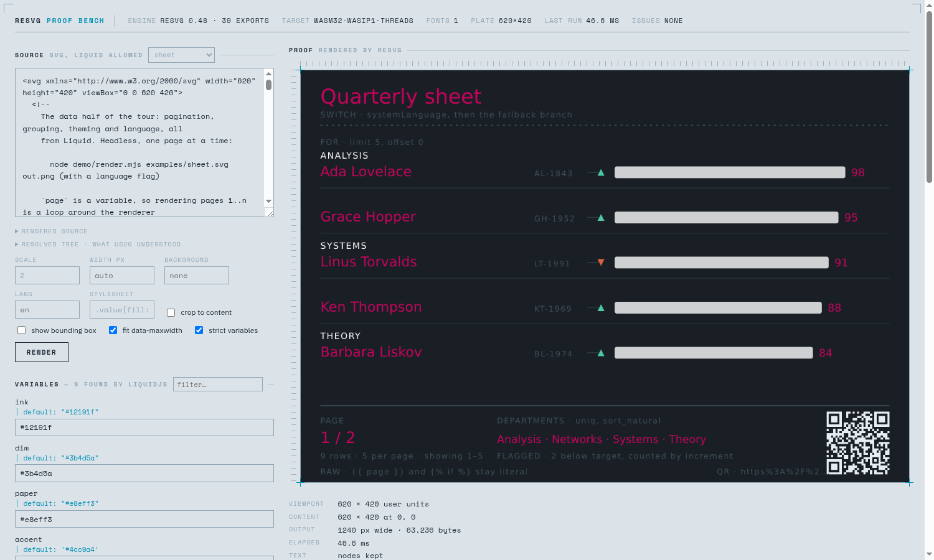Toggle the strict variables checkbox

click(199, 330)
